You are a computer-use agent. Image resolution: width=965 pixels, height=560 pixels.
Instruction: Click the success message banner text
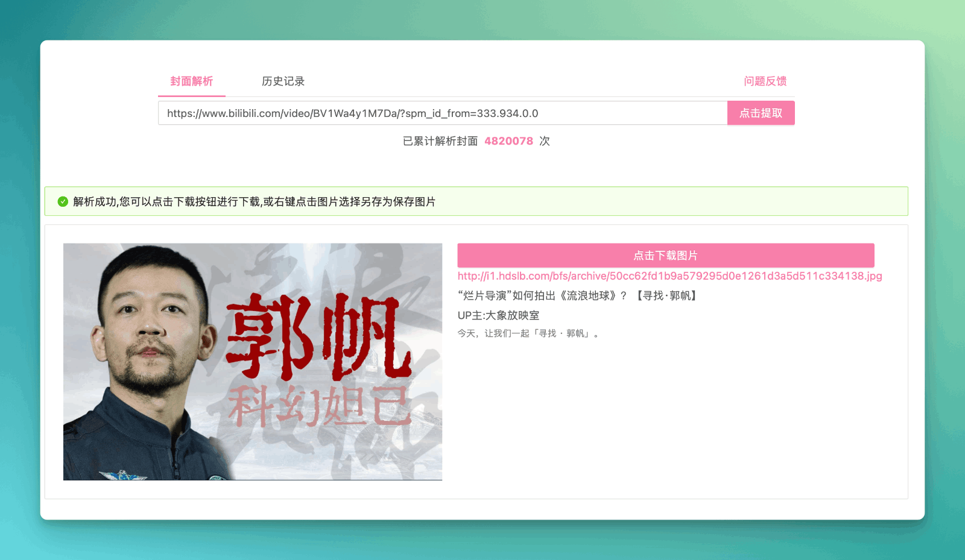[255, 202]
